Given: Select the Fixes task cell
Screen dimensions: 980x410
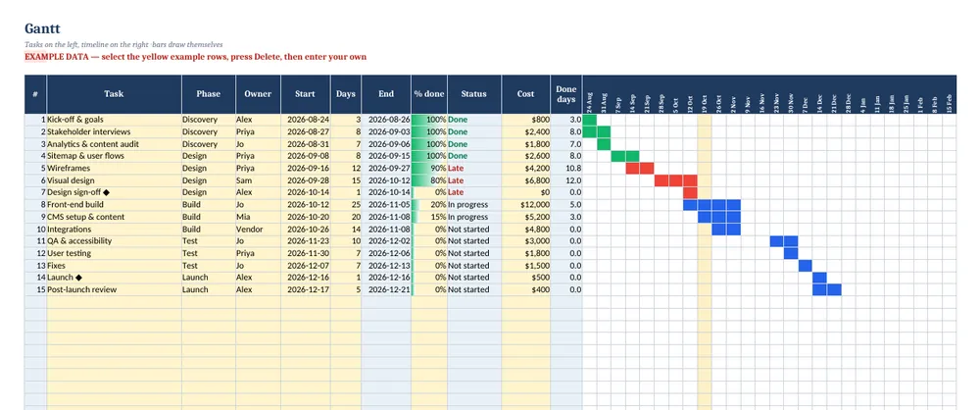Looking at the screenshot, I should (x=114, y=266).
